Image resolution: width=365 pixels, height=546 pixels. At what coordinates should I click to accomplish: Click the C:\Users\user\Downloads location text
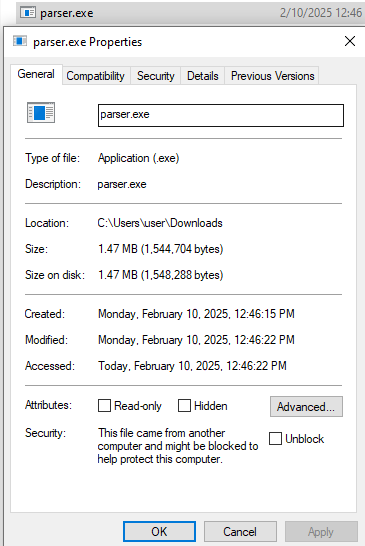point(160,223)
